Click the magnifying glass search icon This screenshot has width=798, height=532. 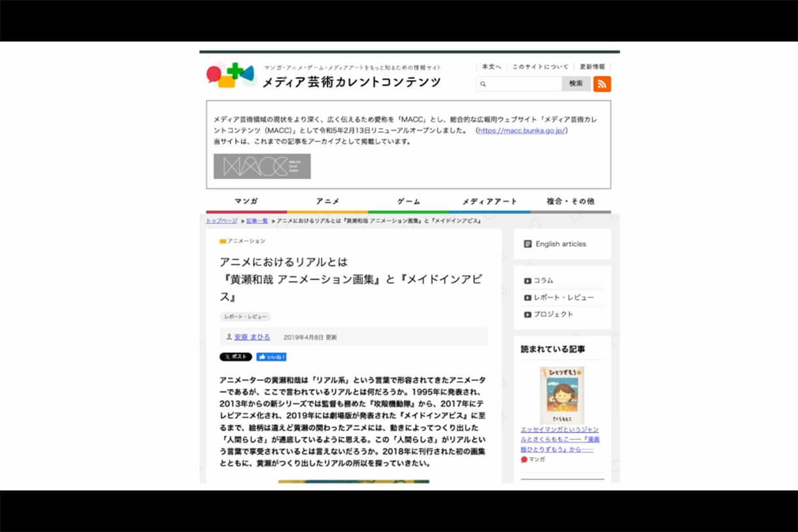click(x=484, y=83)
